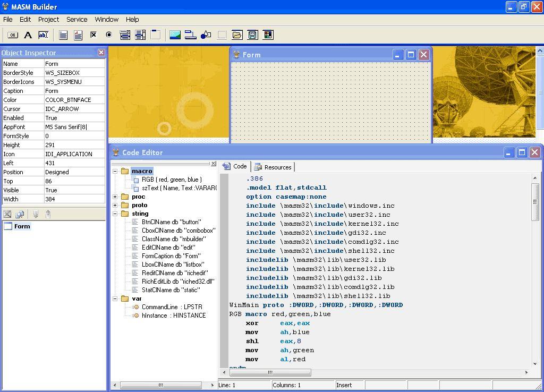Image resolution: width=544 pixels, height=392 pixels.
Task: Collapse the var folder node
Action: click(115, 299)
